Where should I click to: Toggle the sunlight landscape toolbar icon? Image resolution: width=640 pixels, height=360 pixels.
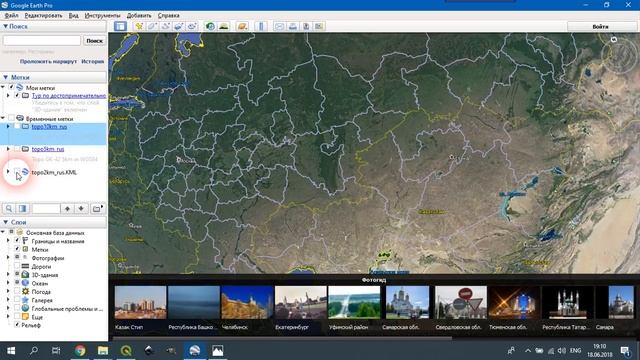[x=224, y=26]
